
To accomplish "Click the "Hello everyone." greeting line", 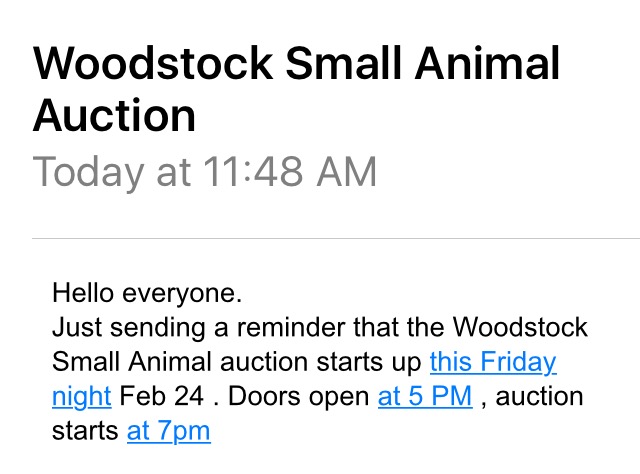I will [x=147, y=294].
